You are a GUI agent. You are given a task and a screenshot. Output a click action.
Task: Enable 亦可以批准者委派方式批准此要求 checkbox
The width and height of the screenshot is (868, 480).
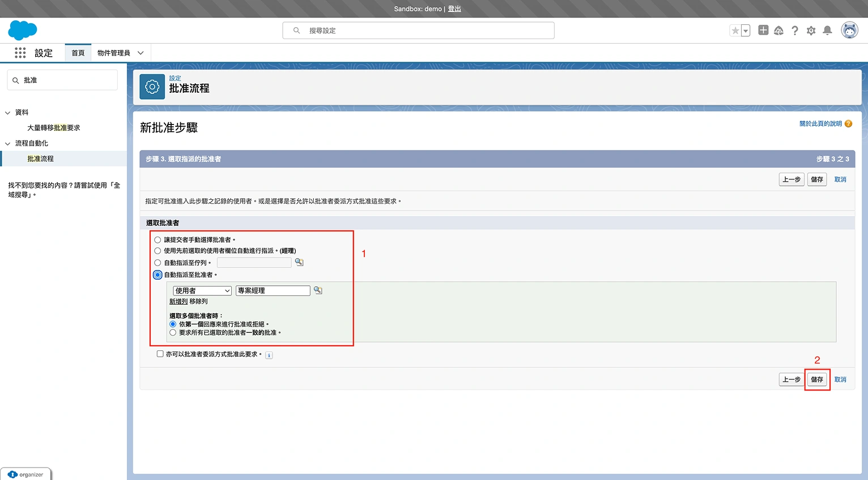[x=160, y=354]
